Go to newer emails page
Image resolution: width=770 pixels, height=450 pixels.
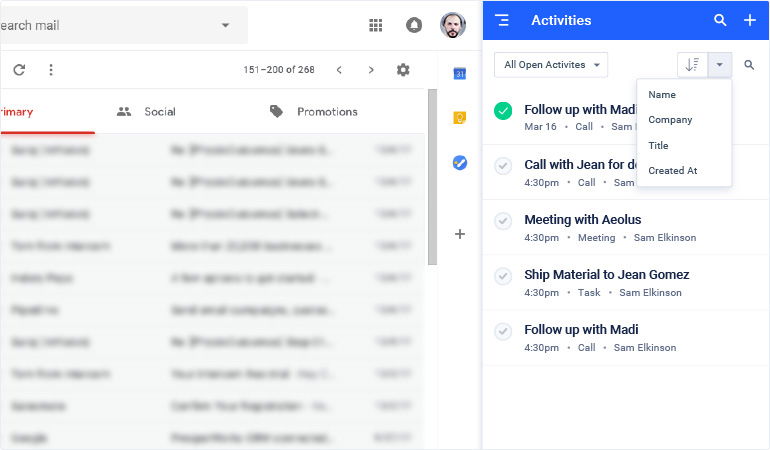click(339, 70)
